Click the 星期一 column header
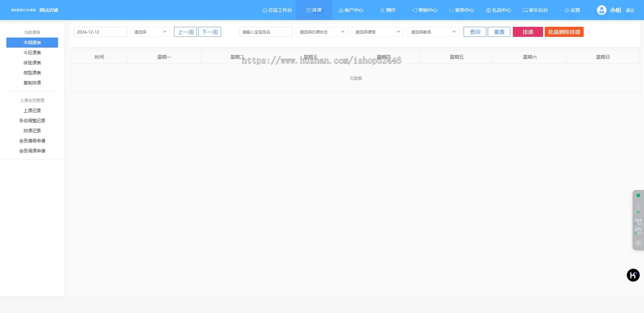 pos(164,57)
